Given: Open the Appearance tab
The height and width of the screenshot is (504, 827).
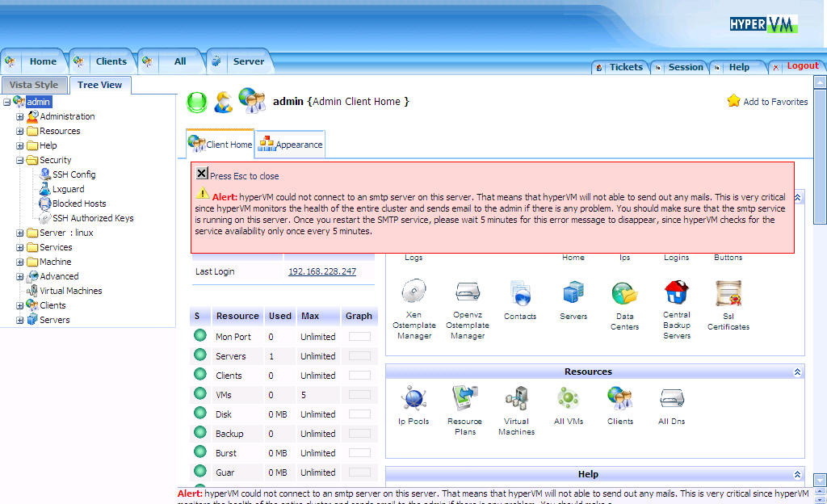Looking at the screenshot, I should pyautogui.click(x=291, y=145).
